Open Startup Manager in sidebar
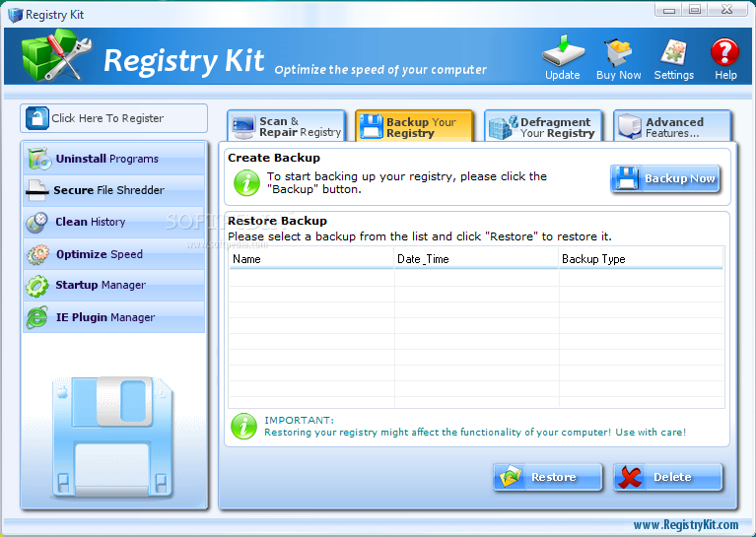Viewport: 756px width, 537px height. point(114,286)
